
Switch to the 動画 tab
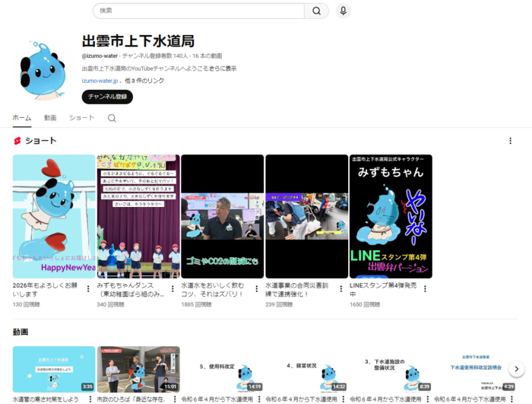click(50, 118)
